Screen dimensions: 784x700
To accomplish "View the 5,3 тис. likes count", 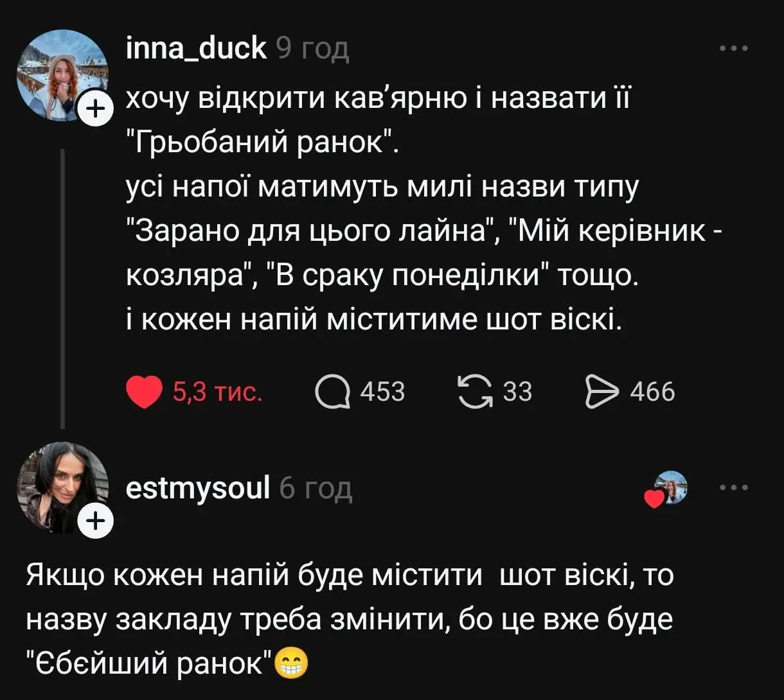I will [x=217, y=391].
